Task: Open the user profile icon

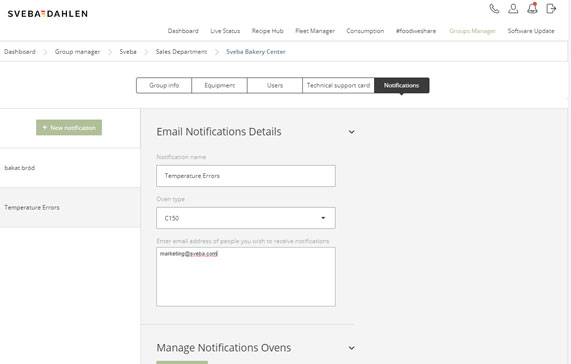Action: pyautogui.click(x=513, y=8)
